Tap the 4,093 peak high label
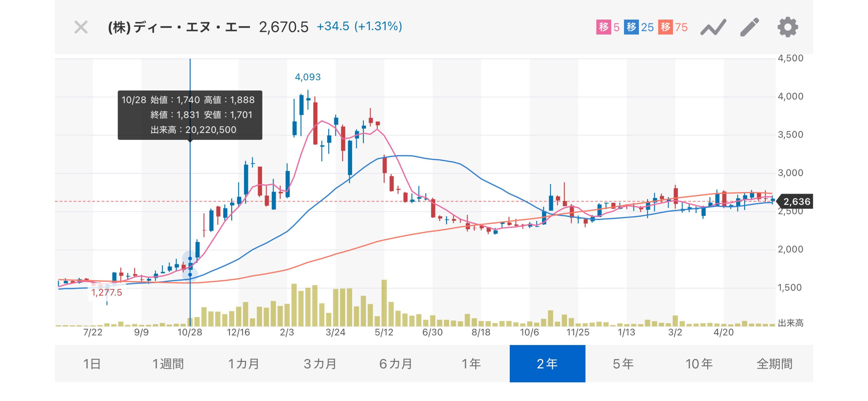The width and height of the screenshot is (868, 401). coord(308,77)
